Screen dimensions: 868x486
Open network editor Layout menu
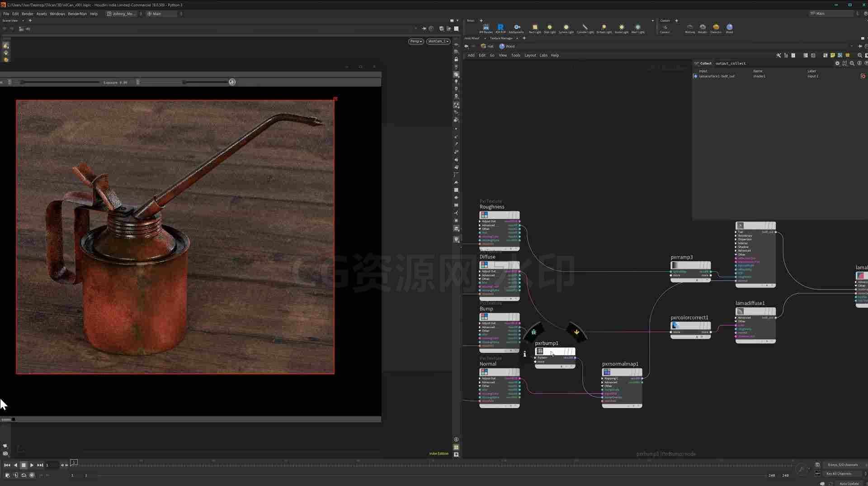530,55
